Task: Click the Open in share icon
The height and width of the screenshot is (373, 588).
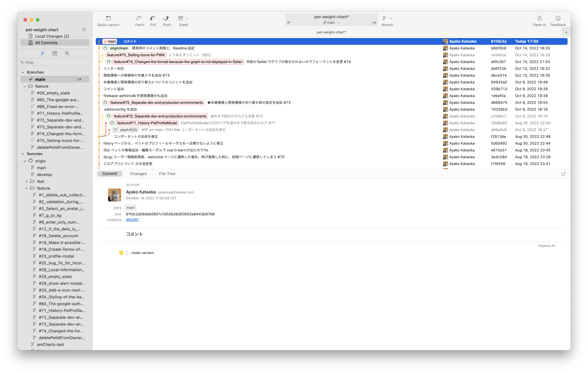Action: (x=539, y=18)
